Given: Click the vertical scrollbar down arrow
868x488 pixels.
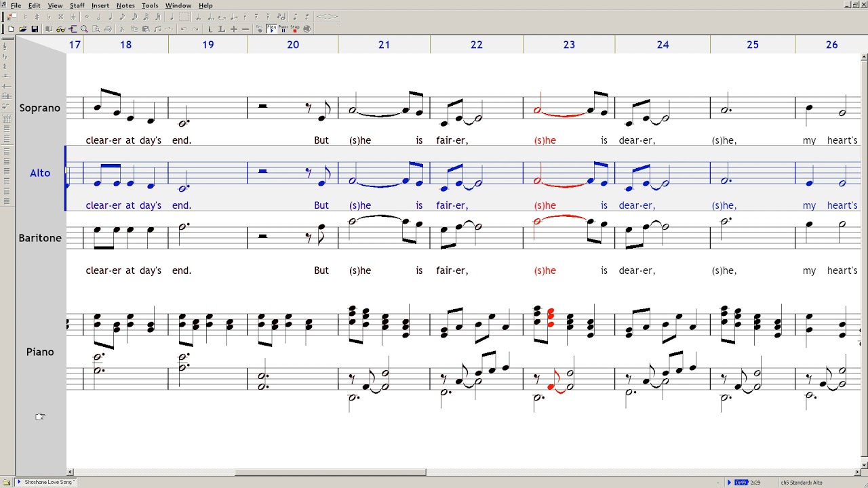Looking at the screenshot, I should coord(864,464).
